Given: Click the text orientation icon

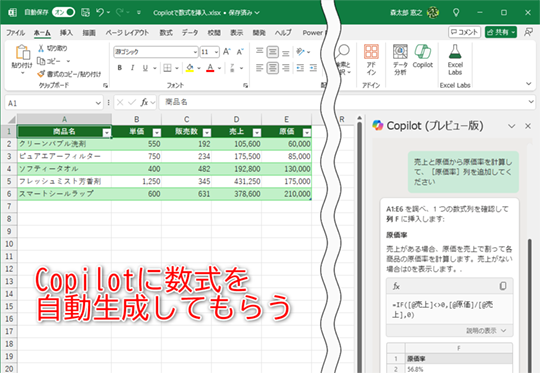Looking at the screenshot, I should 300,52.
